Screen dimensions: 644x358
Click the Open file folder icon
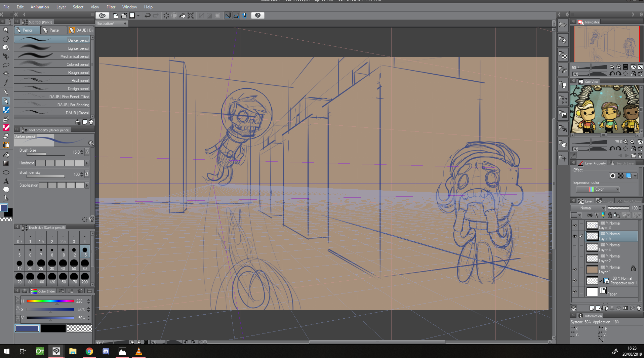tap(124, 15)
